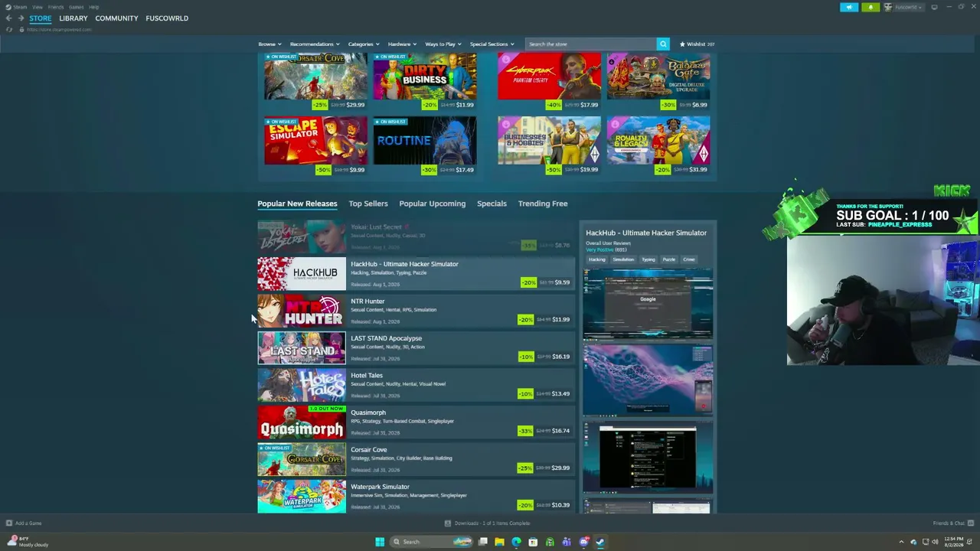Open the Quasimorph list row
The height and width of the screenshot is (551, 980).
(416, 422)
